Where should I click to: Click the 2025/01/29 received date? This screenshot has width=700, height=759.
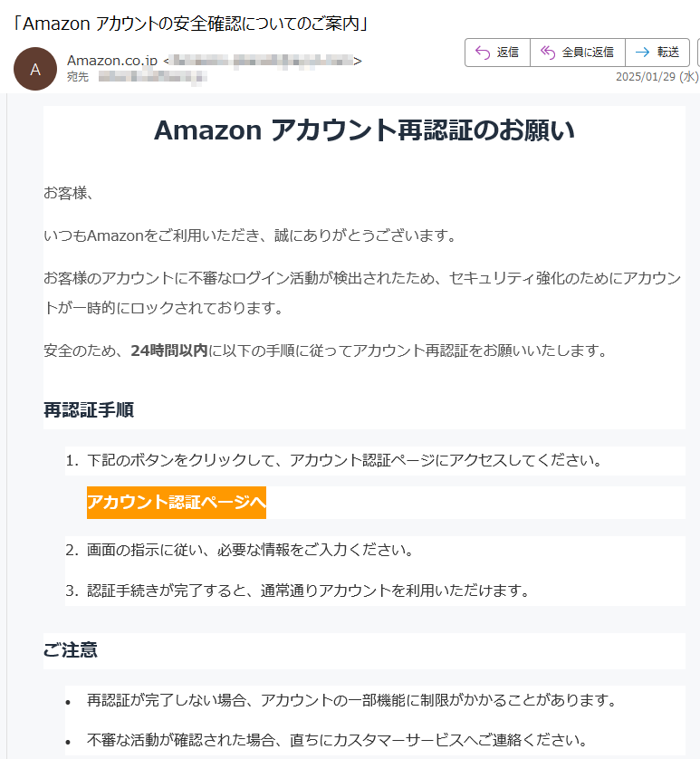[x=657, y=76]
